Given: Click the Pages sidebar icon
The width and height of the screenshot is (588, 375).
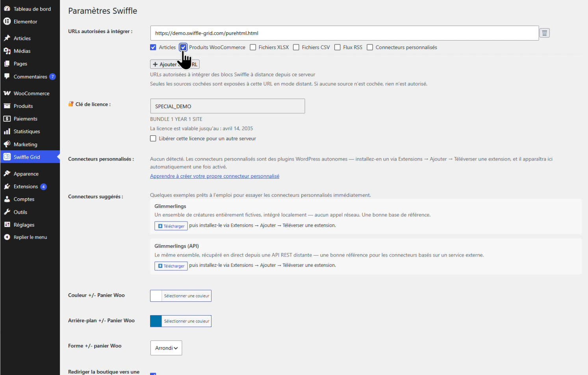Looking at the screenshot, I should tap(7, 64).
